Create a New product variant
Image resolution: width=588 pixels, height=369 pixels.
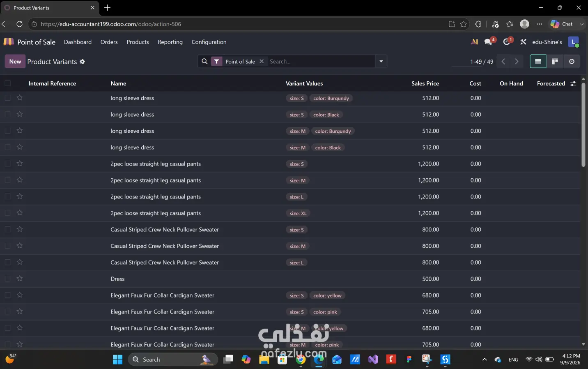[15, 62]
